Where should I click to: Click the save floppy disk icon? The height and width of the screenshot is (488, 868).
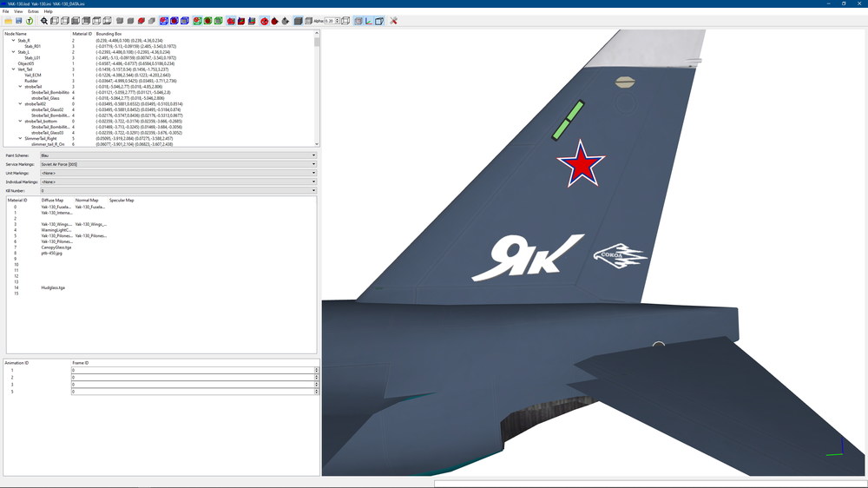(19, 21)
